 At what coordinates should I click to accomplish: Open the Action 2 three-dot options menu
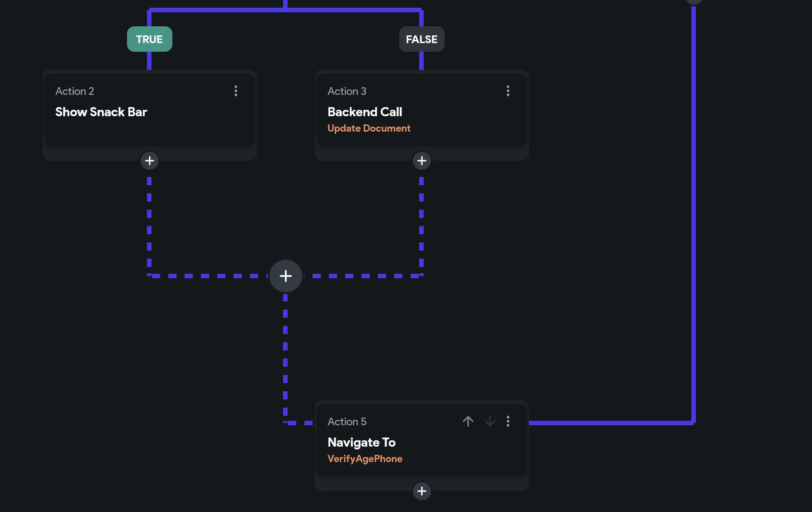coord(236,91)
